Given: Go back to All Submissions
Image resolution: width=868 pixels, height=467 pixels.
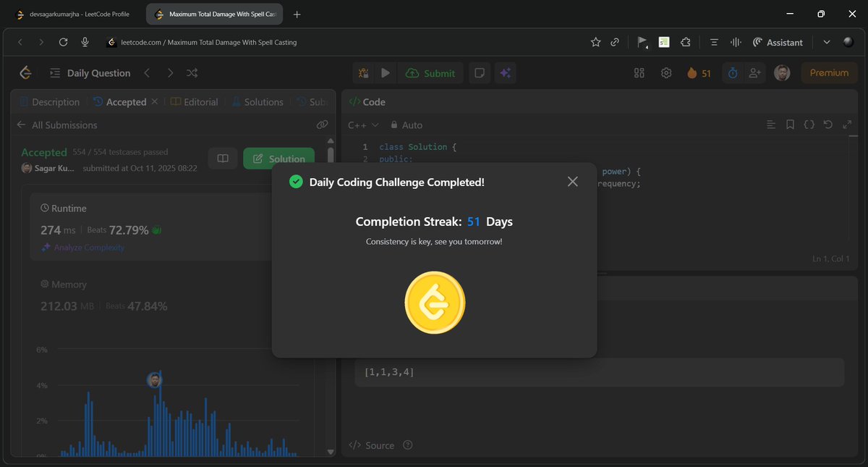Looking at the screenshot, I should click(x=57, y=125).
